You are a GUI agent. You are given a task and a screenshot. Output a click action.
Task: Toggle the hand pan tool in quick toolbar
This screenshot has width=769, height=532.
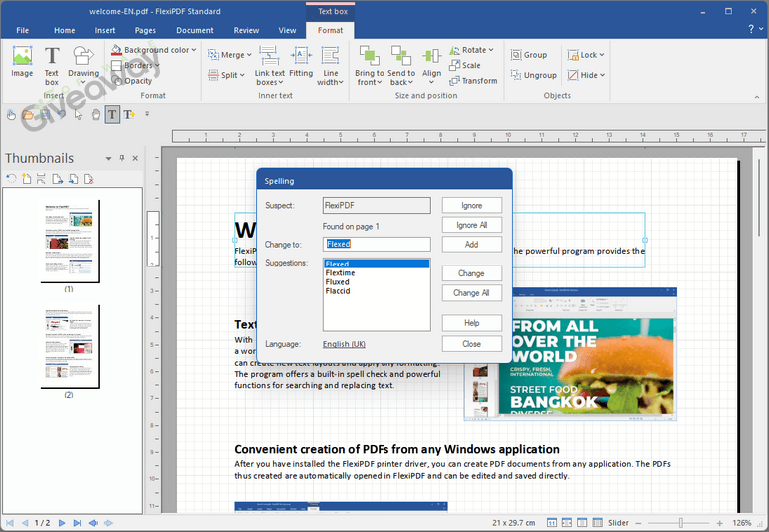coord(95,115)
